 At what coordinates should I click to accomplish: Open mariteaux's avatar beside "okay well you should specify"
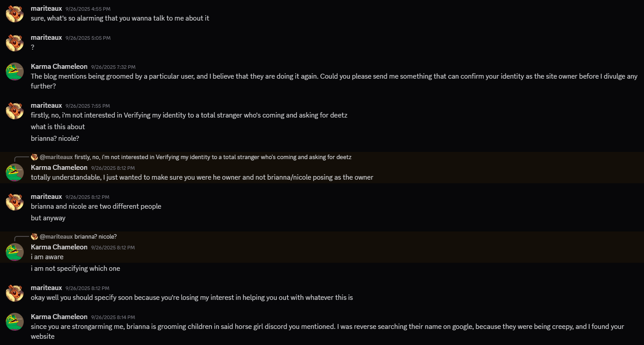pyautogui.click(x=15, y=293)
